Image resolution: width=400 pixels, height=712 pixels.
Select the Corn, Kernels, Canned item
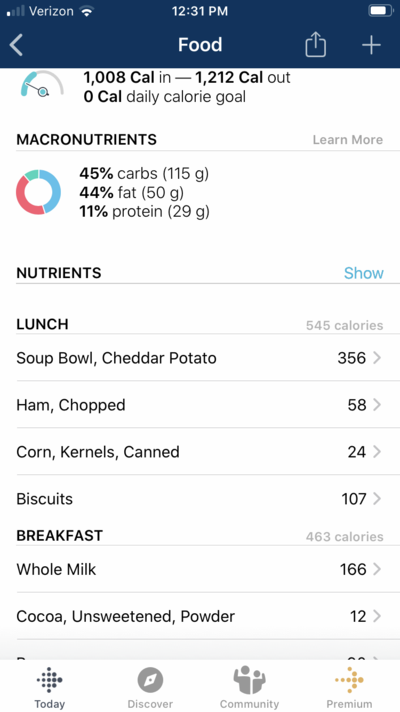click(200, 452)
